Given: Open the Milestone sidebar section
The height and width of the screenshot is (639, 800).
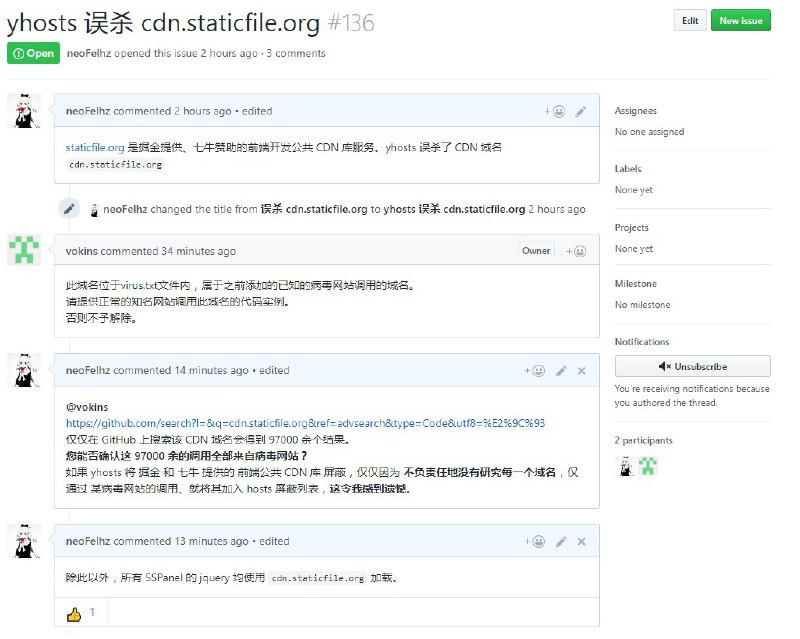Looking at the screenshot, I should 636,284.
